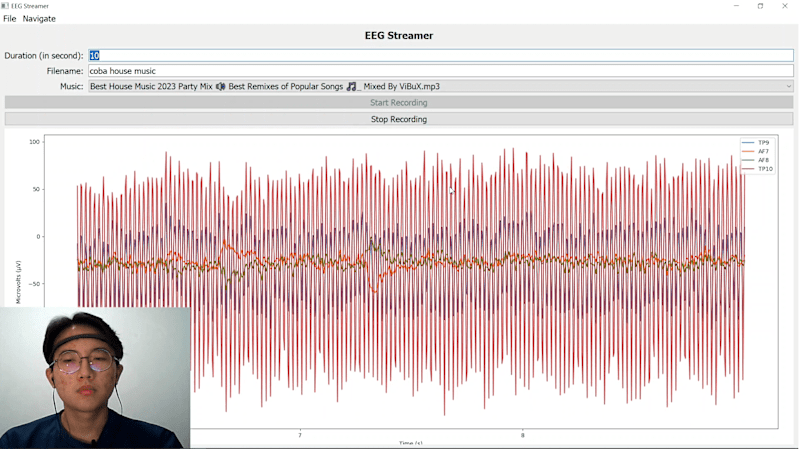The height and width of the screenshot is (449, 800).
Task: Expand the Music dropdown arrow
Action: click(x=788, y=86)
